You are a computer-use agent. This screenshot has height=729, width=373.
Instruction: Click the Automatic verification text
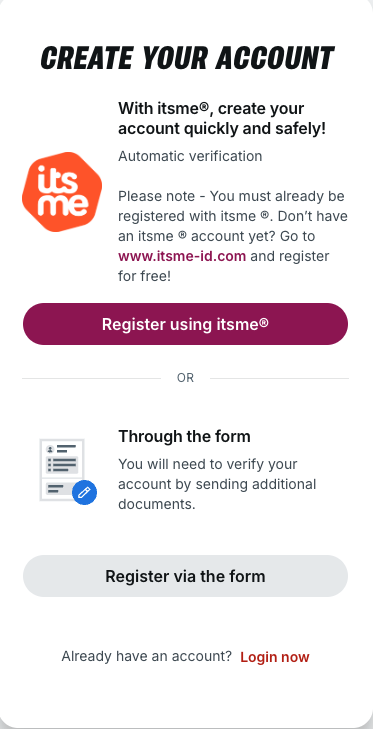(190, 156)
